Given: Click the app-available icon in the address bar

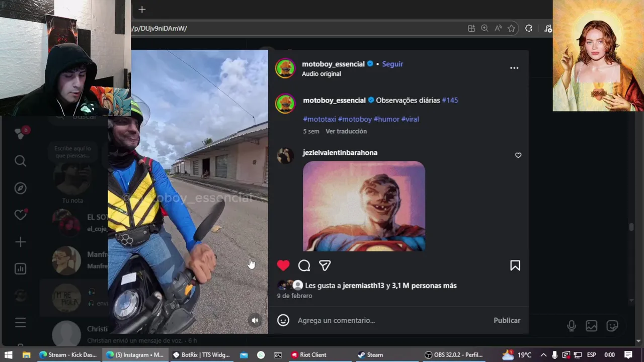Looking at the screenshot, I should coord(471,29).
